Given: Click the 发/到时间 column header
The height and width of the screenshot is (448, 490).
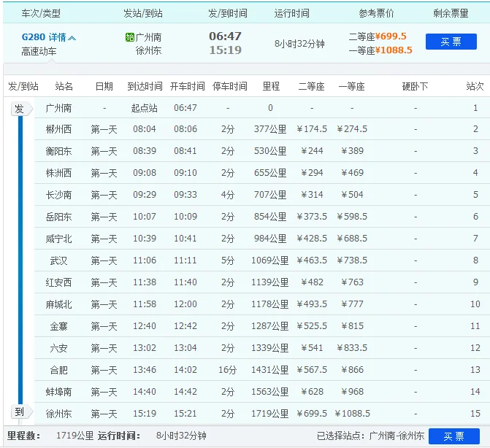Looking at the screenshot, I should [x=228, y=13].
